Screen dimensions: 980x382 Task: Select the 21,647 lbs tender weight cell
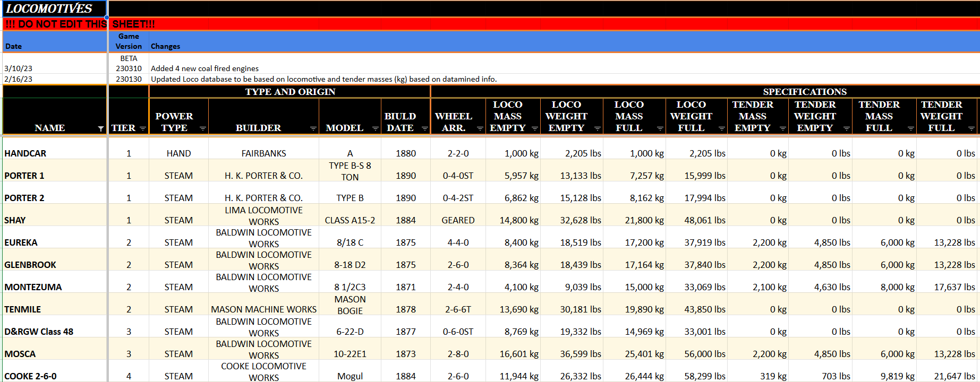point(947,371)
